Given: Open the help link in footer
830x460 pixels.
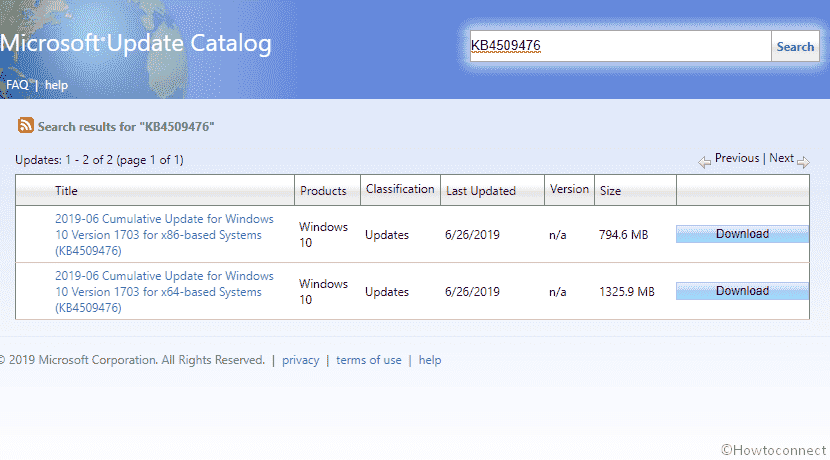Looking at the screenshot, I should [430, 360].
